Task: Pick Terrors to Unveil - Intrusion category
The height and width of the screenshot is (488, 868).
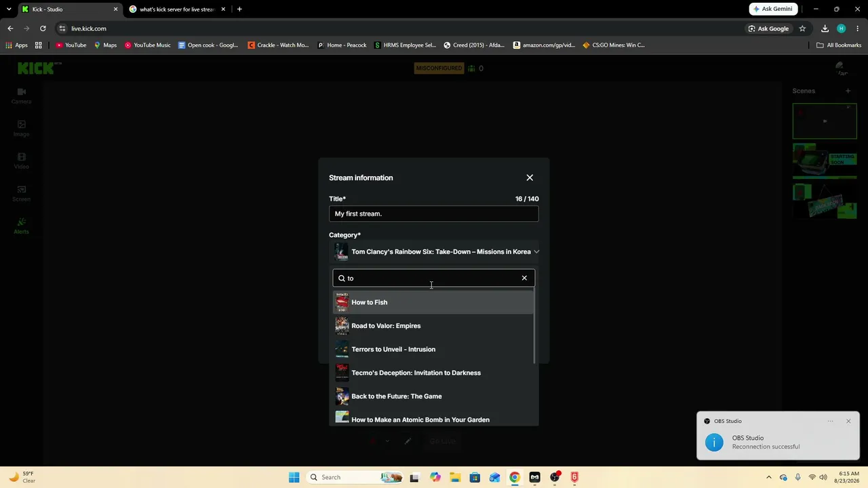Action: pos(434,349)
